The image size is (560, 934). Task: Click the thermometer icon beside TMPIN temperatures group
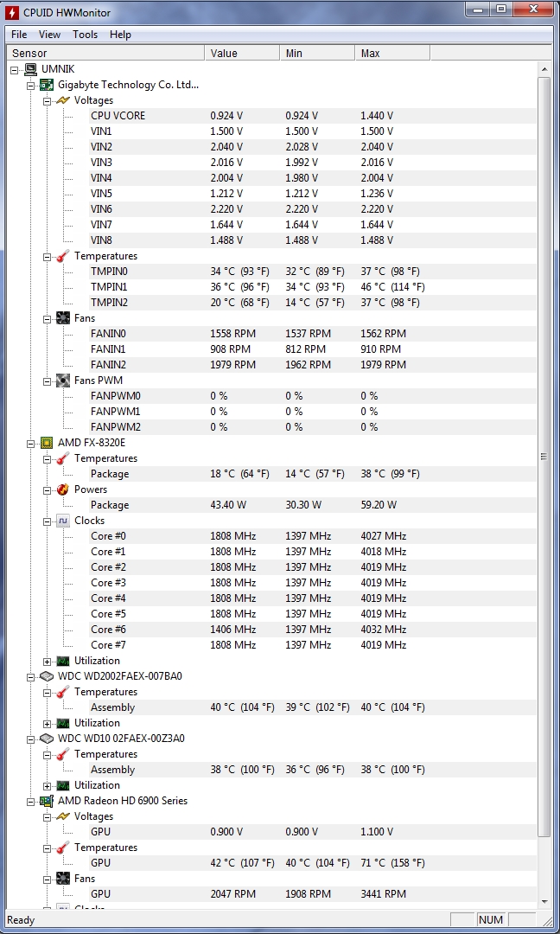pos(63,256)
